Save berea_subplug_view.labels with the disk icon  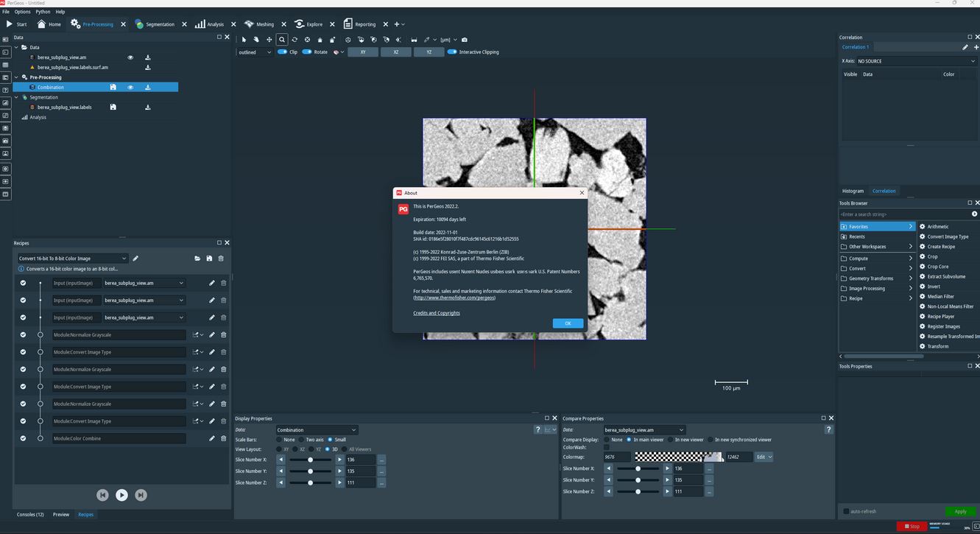click(x=113, y=107)
